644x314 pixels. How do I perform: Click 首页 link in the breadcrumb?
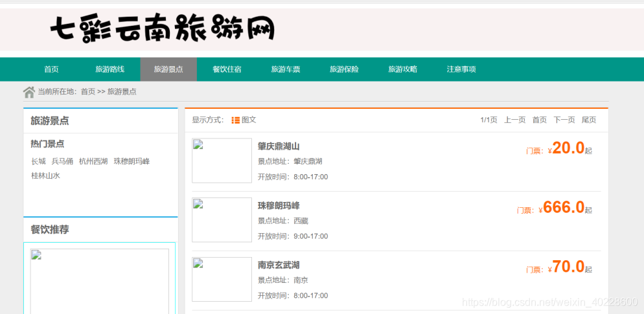(x=88, y=92)
